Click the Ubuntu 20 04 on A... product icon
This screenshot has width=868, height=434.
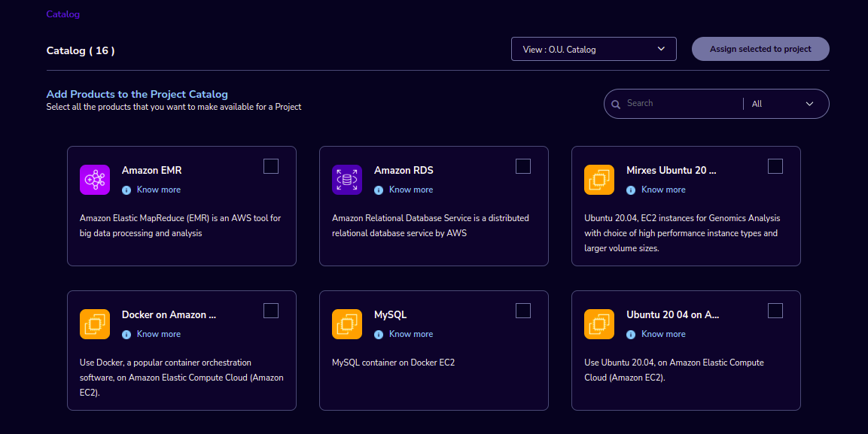599,324
